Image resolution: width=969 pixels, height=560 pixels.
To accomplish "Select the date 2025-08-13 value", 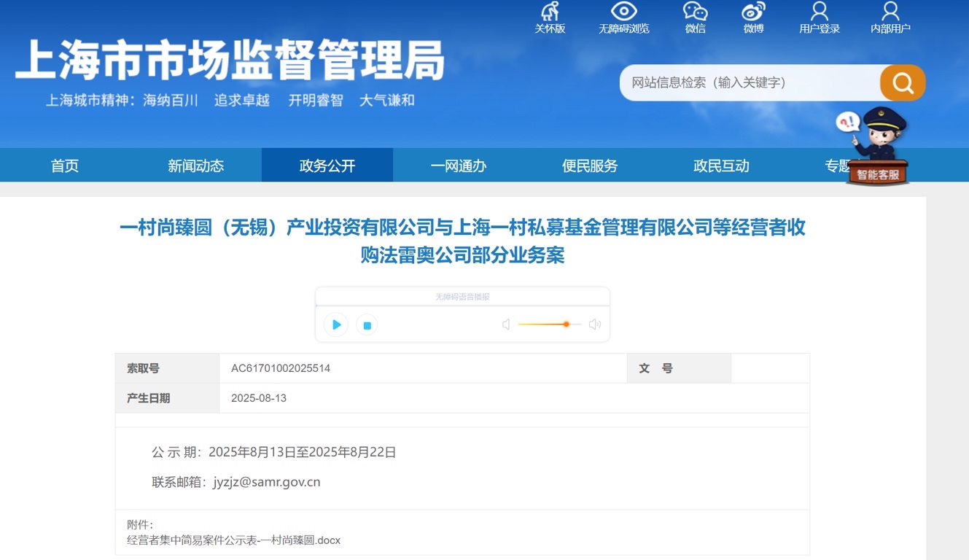I will pos(259,398).
